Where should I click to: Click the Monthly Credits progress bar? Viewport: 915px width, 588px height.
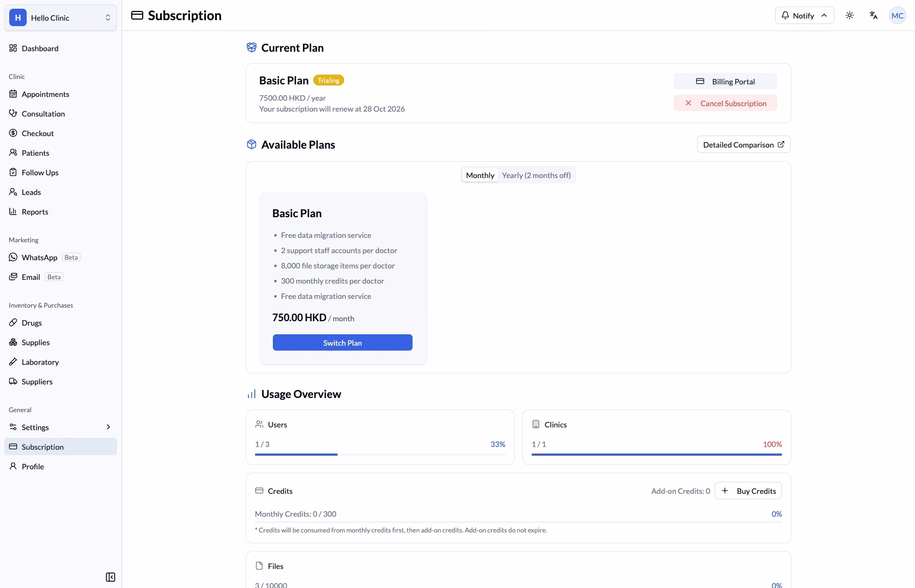coord(518,522)
